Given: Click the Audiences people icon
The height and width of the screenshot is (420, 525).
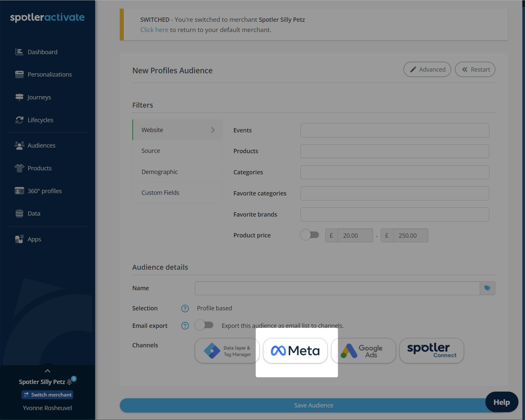Looking at the screenshot, I should point(19,145).
